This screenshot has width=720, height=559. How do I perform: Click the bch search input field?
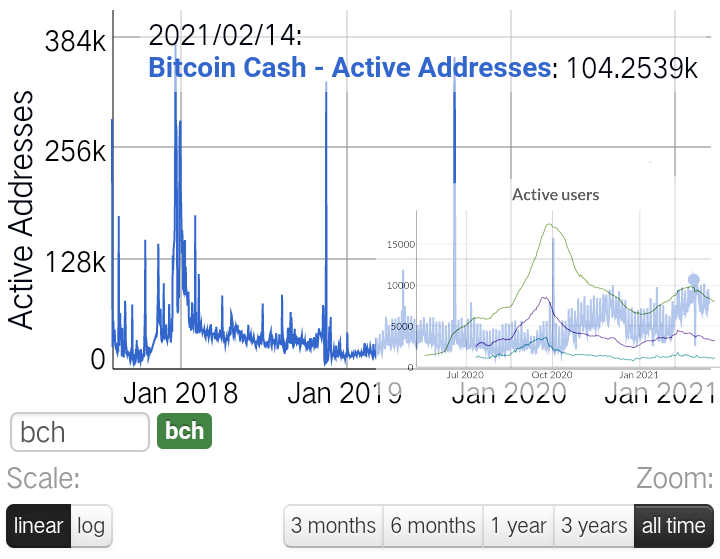[x=80, y=432]
